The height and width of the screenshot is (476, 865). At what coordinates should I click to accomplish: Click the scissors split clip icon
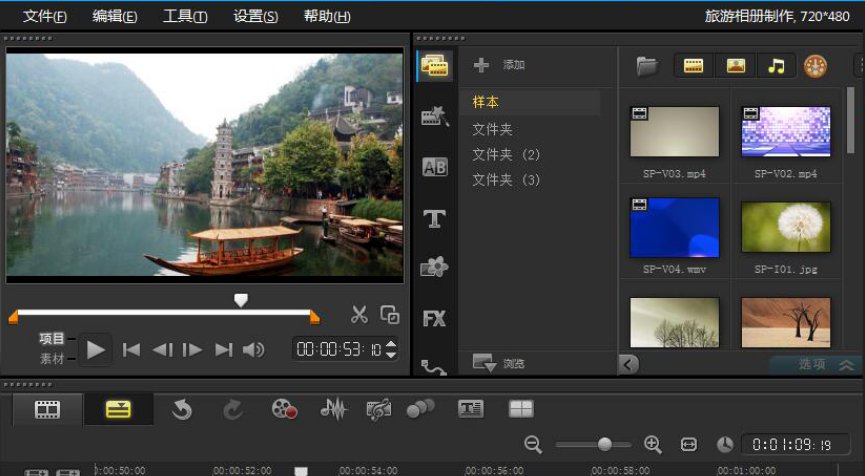point(359,315)
